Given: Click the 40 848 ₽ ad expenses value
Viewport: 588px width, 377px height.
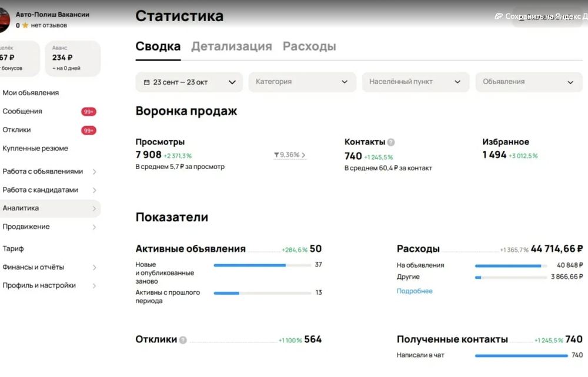Looking at the screenshot, I should [570, 265].
